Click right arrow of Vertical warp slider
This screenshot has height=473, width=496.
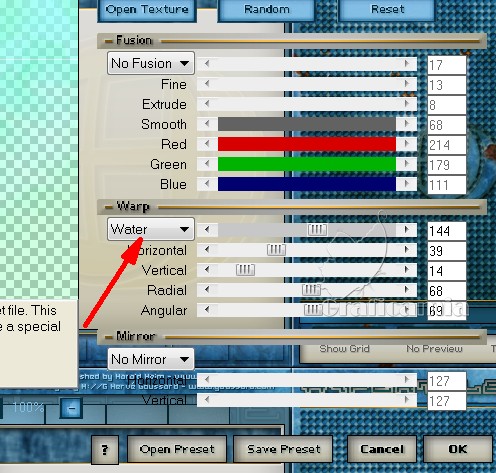(x=407, y=270)
